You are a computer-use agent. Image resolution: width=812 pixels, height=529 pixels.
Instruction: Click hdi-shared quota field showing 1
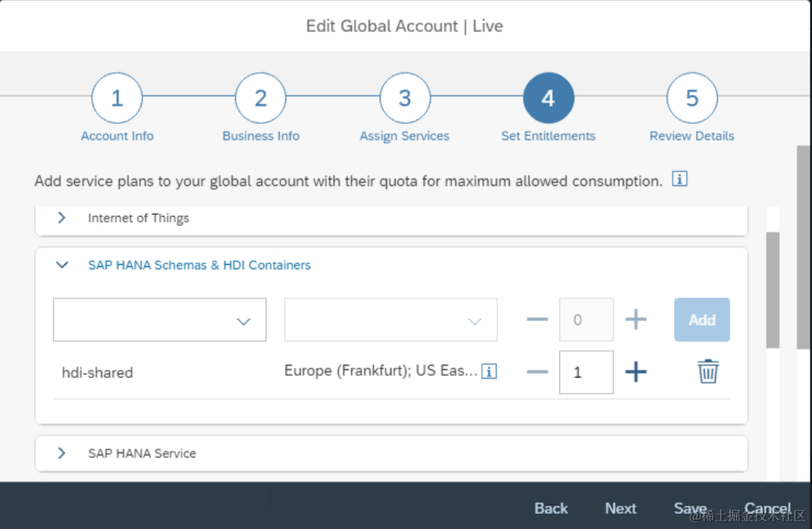(586, 372)
